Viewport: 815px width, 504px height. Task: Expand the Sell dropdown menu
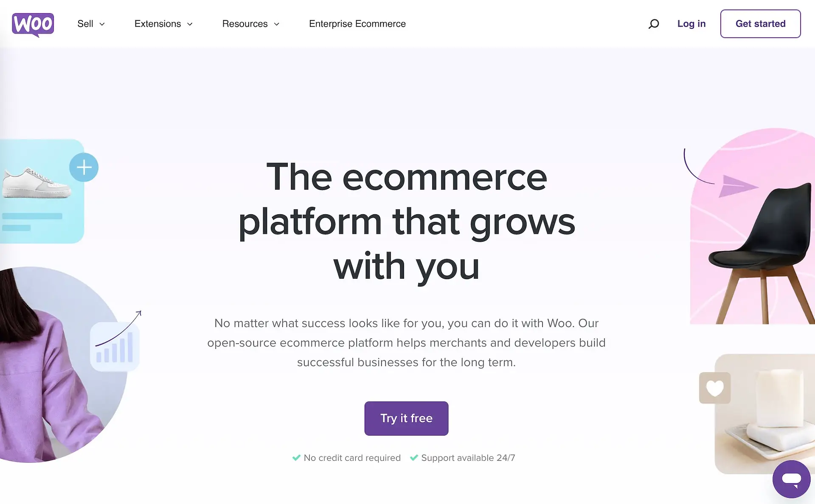(90, 23)
